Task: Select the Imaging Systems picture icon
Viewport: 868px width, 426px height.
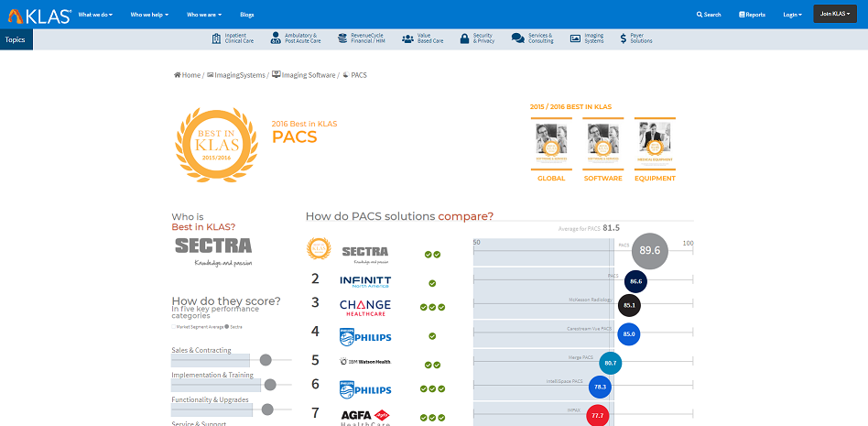Action: [575, 38]
